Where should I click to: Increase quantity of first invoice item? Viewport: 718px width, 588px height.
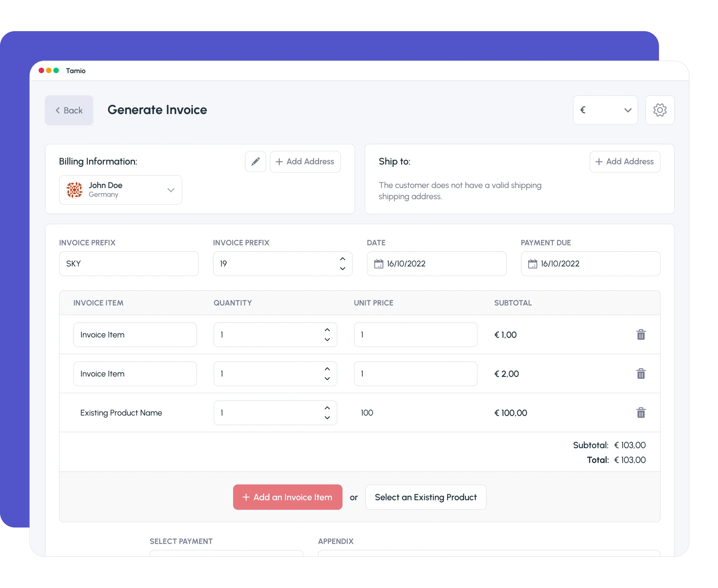[327, 330]
